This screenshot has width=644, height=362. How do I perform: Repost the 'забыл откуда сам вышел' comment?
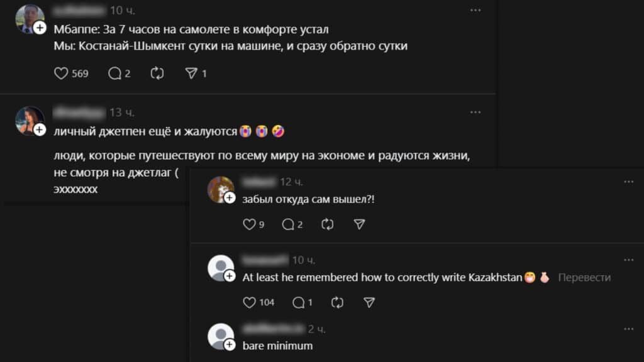click(x=327, y=224)
